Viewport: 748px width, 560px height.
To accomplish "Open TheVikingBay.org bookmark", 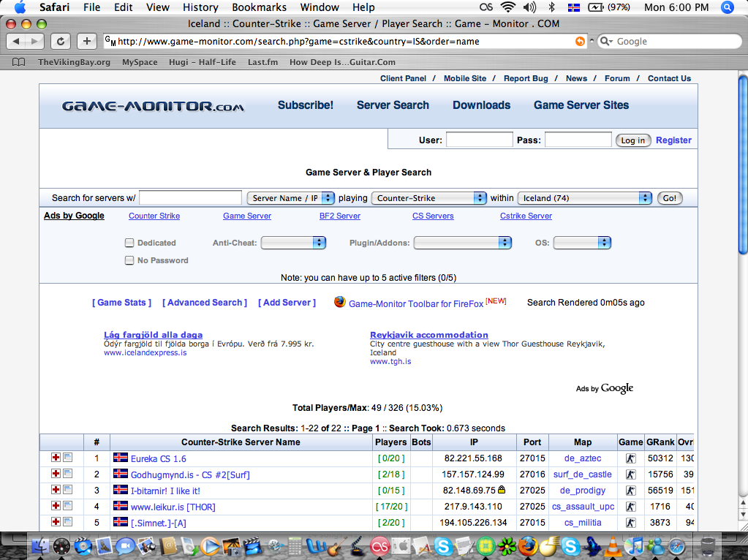I will [x=74, y=62].
